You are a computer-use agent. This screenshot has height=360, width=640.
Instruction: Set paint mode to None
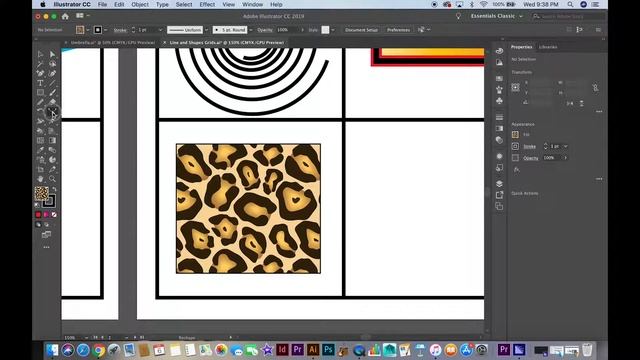pos(54,215)
